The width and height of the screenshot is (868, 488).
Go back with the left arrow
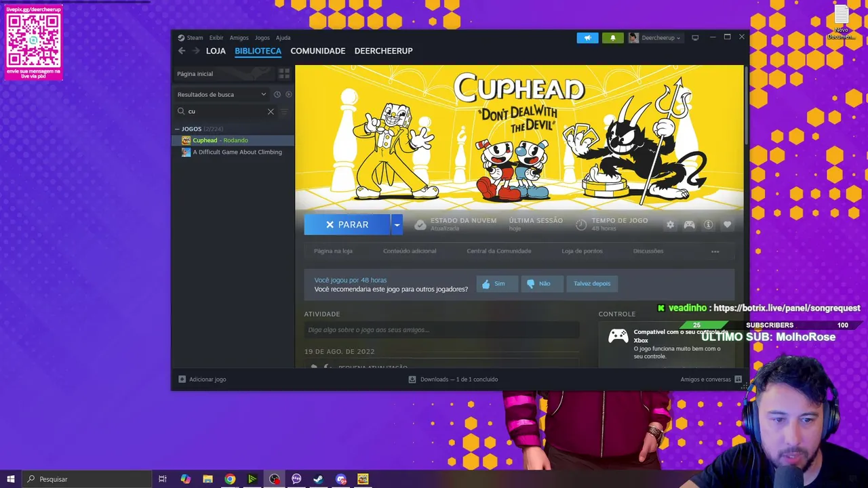[x=182, y=51]
